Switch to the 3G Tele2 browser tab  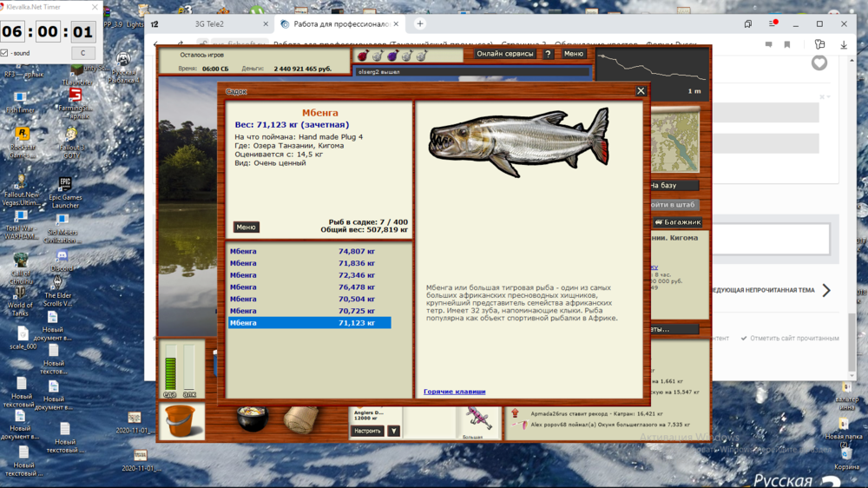coord(208,24)
